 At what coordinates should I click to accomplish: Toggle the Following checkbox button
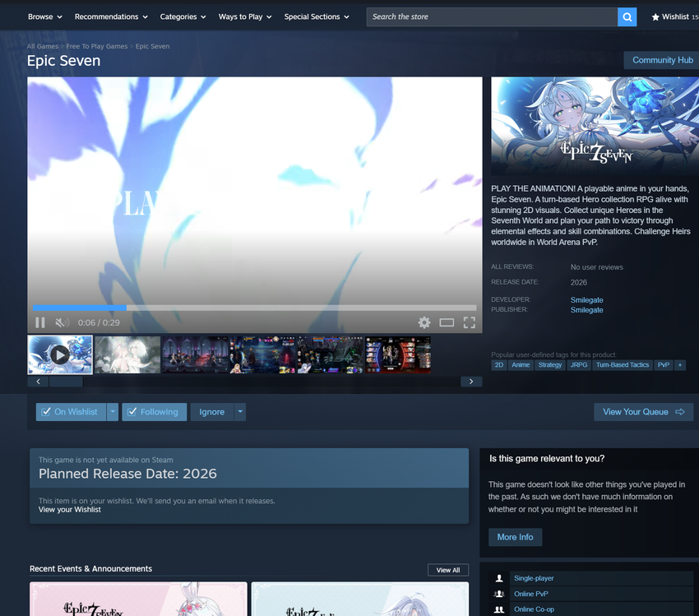point(155,412)
